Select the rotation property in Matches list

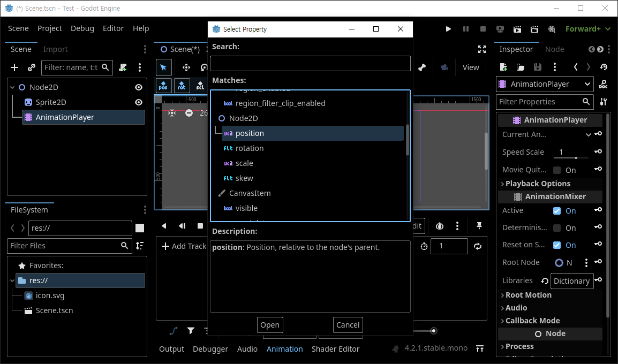(250, 148)
